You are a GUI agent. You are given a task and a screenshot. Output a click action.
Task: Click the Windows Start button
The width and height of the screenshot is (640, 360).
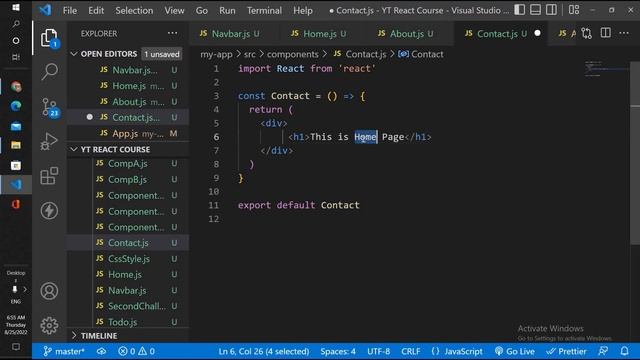[x=16, y=7]
